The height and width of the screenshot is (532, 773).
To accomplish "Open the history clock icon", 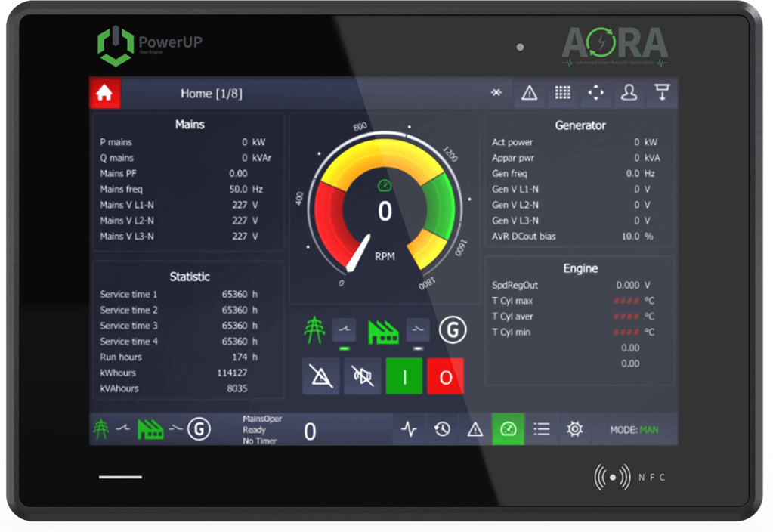I will [442, 429].
